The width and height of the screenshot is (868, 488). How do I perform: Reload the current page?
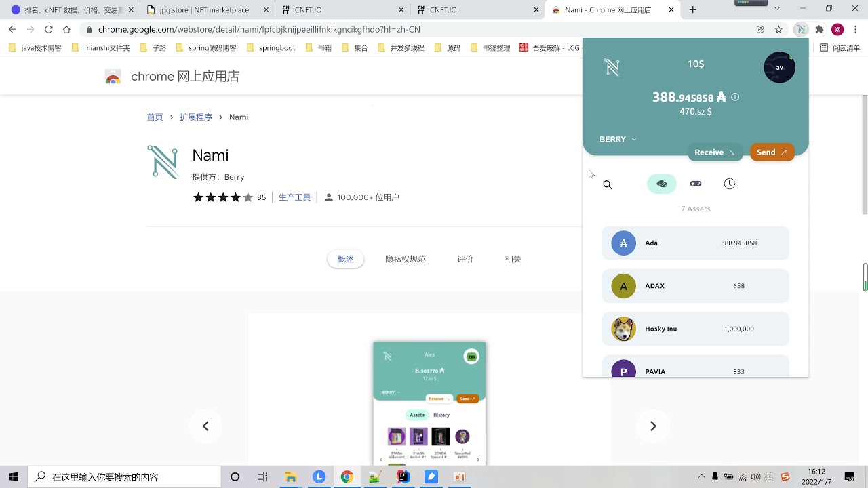coord(49,29)
